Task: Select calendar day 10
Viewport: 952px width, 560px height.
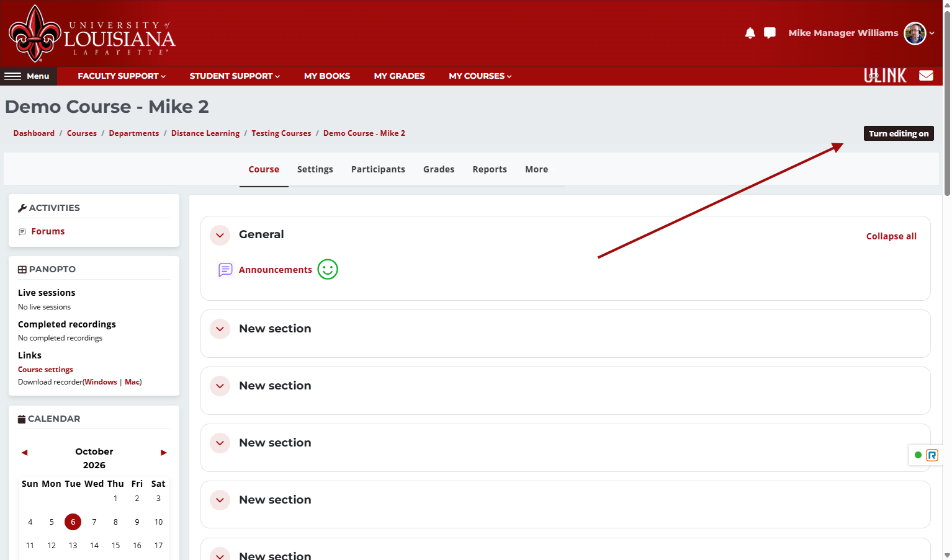Action: click(x=158, y=522)
